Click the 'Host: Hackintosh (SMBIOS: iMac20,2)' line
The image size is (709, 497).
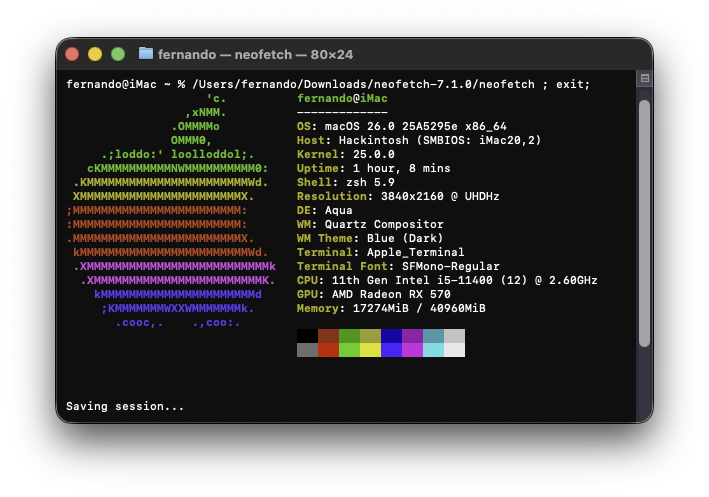coord(419,140)
